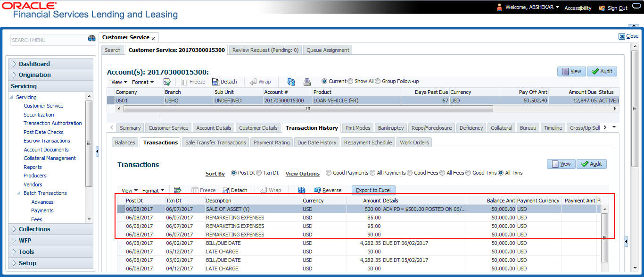Close the Customer Service tab with x

pos(153,38)
